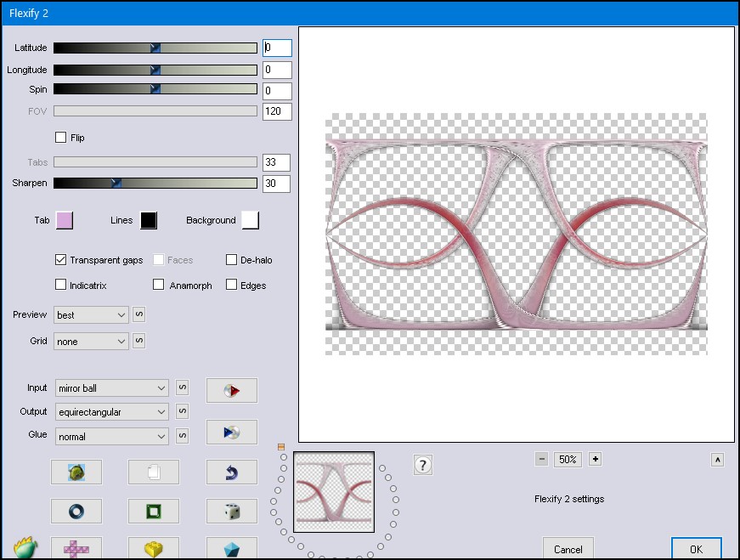Image resolution: width=740 pixels, height=560 pixels.
Task: Click the Latitude slider track
Action: tap(155, 48)
